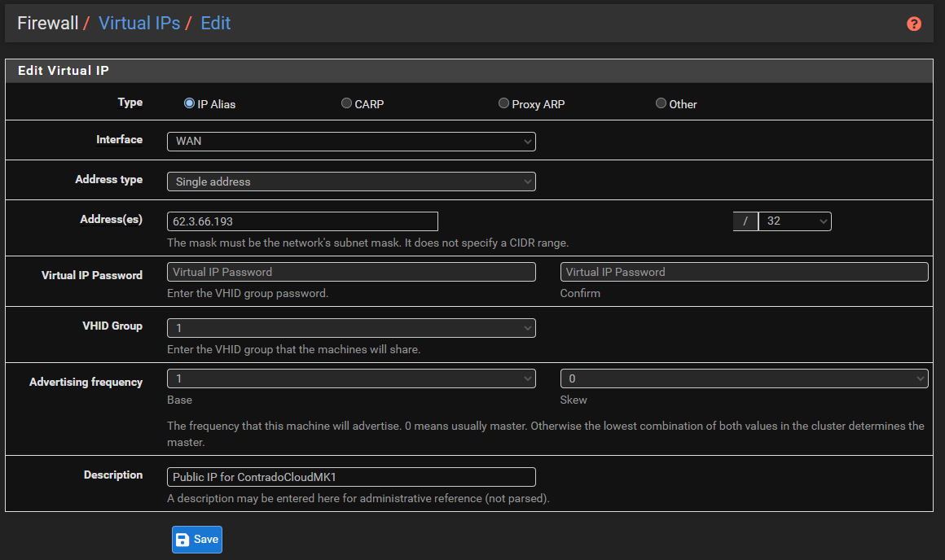Image resolution: width=945 pixels, height=560 pixels.
Task: Select the IP Alias type radio button
Action: [189, 103]
